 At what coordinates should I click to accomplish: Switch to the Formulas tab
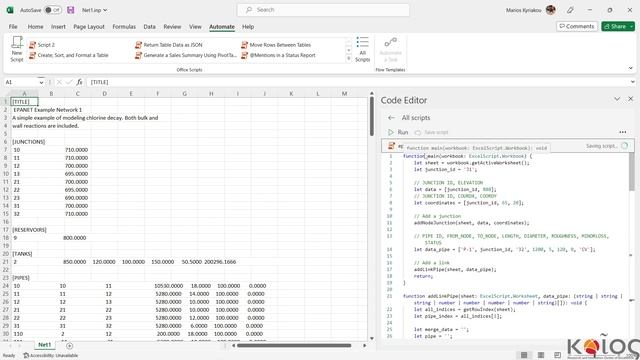pyautogui.click(x=124, y=27)
